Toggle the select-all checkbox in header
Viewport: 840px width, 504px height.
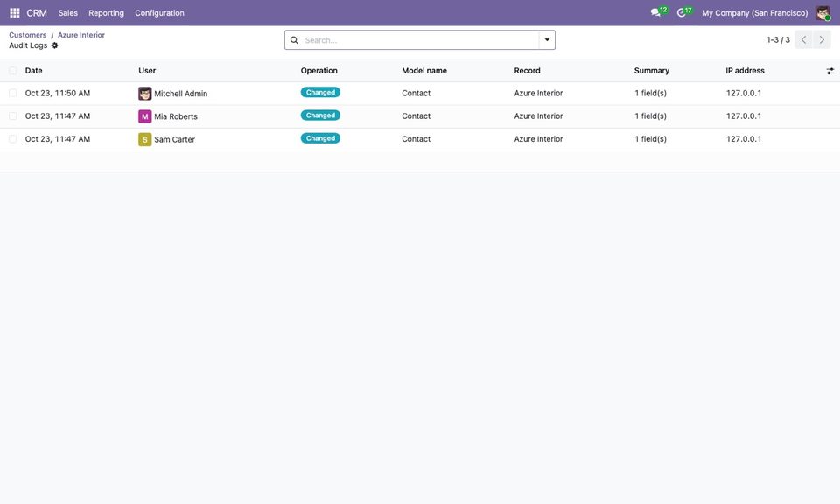13,71
